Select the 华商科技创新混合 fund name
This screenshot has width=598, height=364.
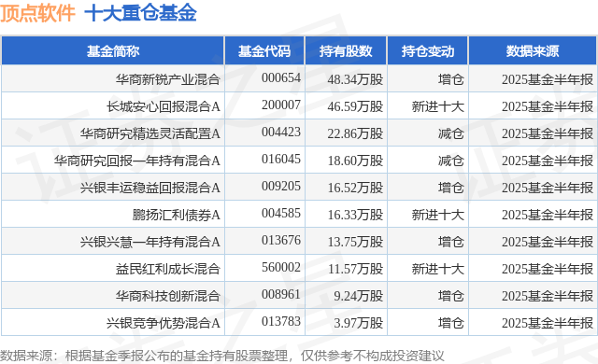click(168, 296)
